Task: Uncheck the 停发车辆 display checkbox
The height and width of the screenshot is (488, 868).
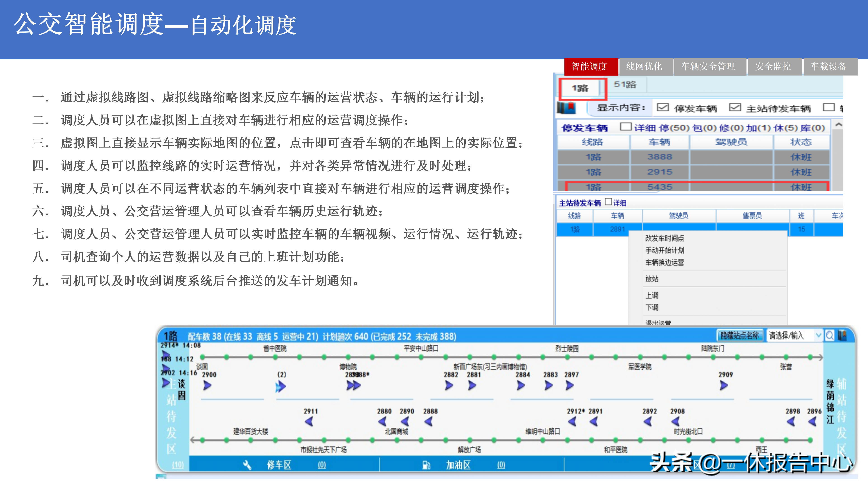Action: pos(663,108)
